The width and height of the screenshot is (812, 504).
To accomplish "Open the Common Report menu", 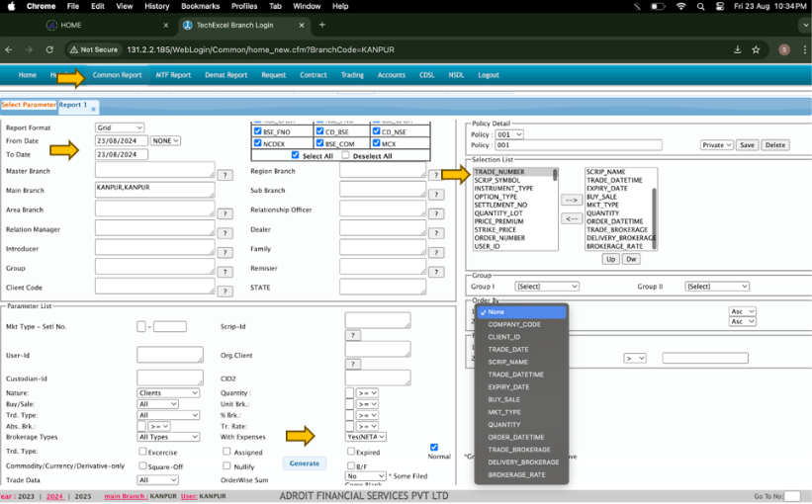I will pos(117,74).
